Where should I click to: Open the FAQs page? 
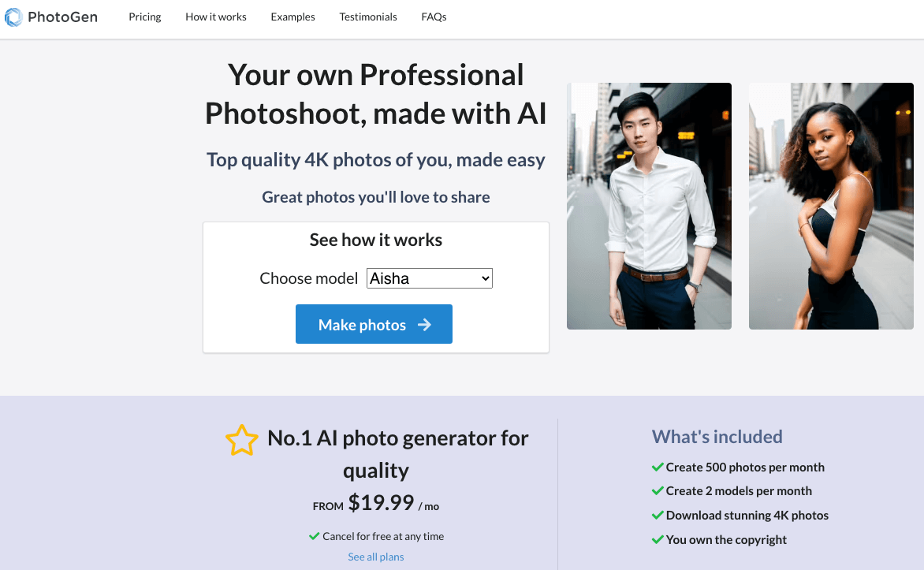click(x=434, y=17)
